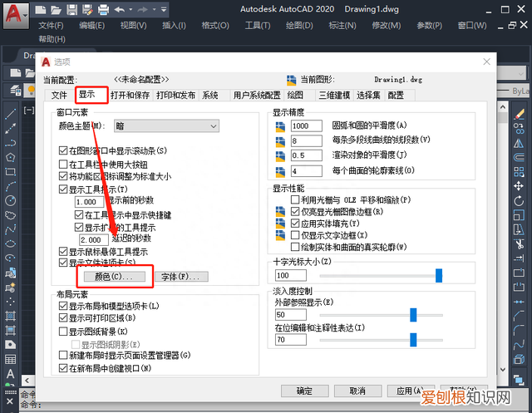Select the Circle tool in left toolbar
This screenshot has height=413, width=532.
click(x=11, y=201)
